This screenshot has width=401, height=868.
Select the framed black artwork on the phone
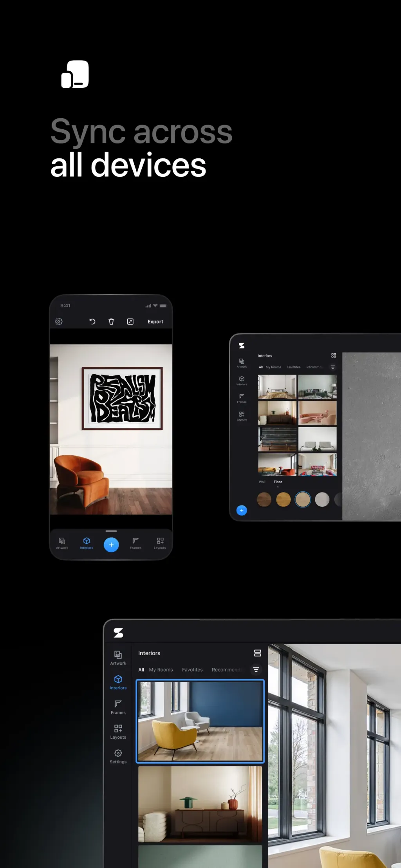coord(122,398)
